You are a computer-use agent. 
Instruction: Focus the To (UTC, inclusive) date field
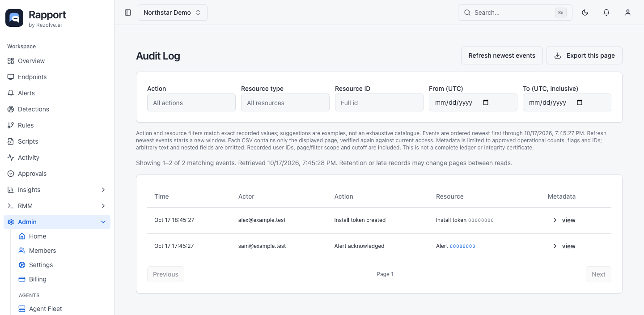coord(567,102)
